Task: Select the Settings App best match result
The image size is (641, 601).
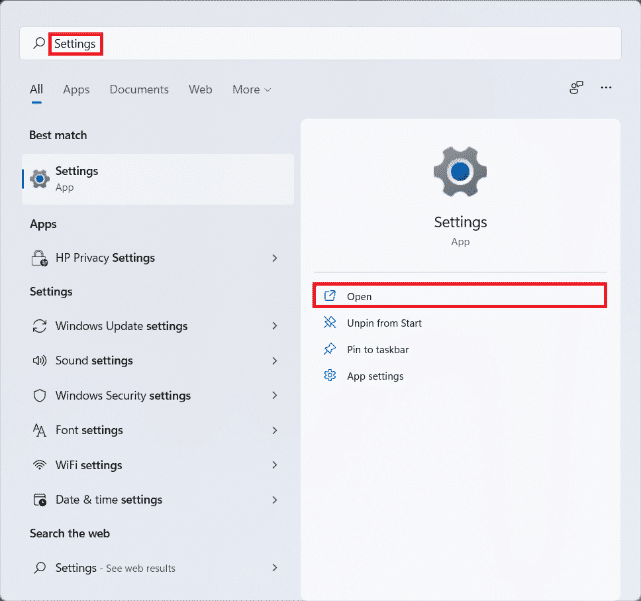Action: [x=158, y=179]
